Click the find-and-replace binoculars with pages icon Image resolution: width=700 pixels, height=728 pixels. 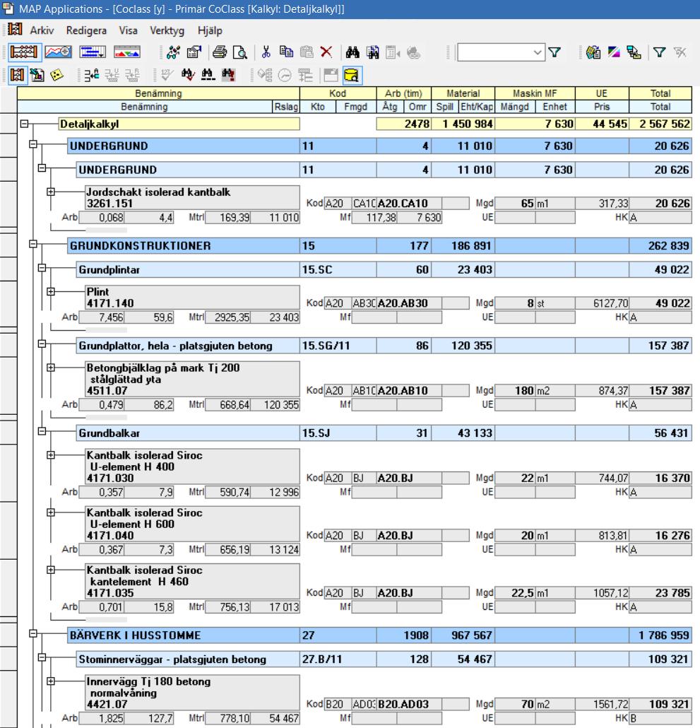372,52
